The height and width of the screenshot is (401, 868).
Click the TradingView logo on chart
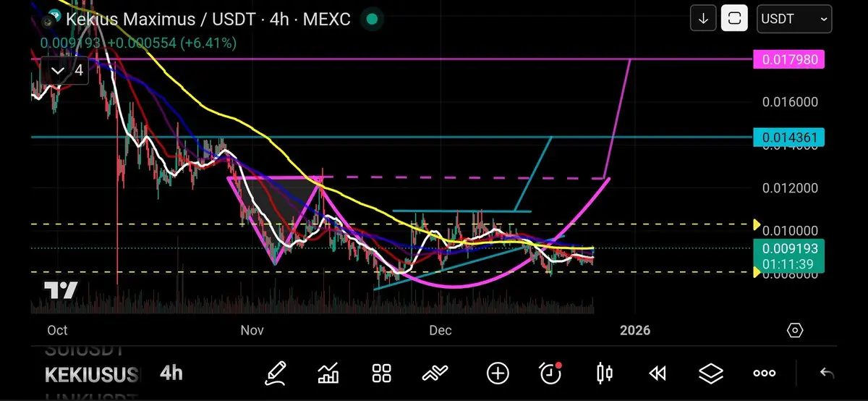[61, 291]
